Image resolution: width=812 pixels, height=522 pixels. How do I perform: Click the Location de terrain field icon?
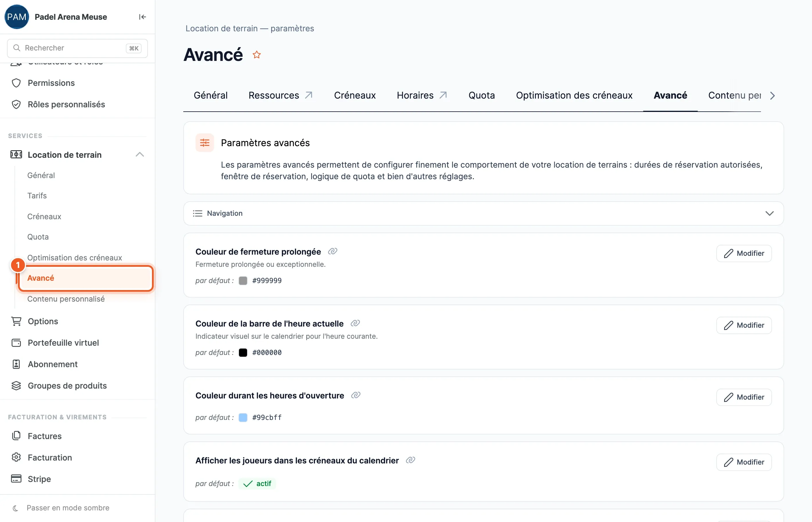point(16,155)
